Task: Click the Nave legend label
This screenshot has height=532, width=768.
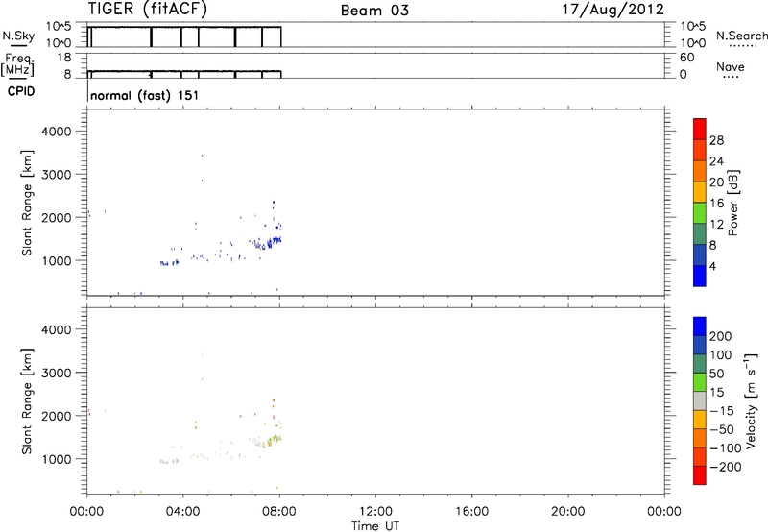Action: [x=731, y=66]
